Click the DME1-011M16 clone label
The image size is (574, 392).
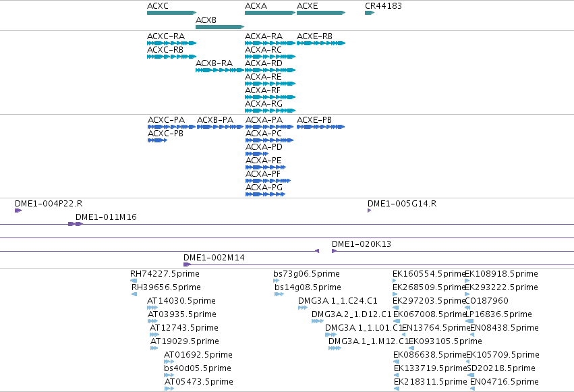coord(106,217)
